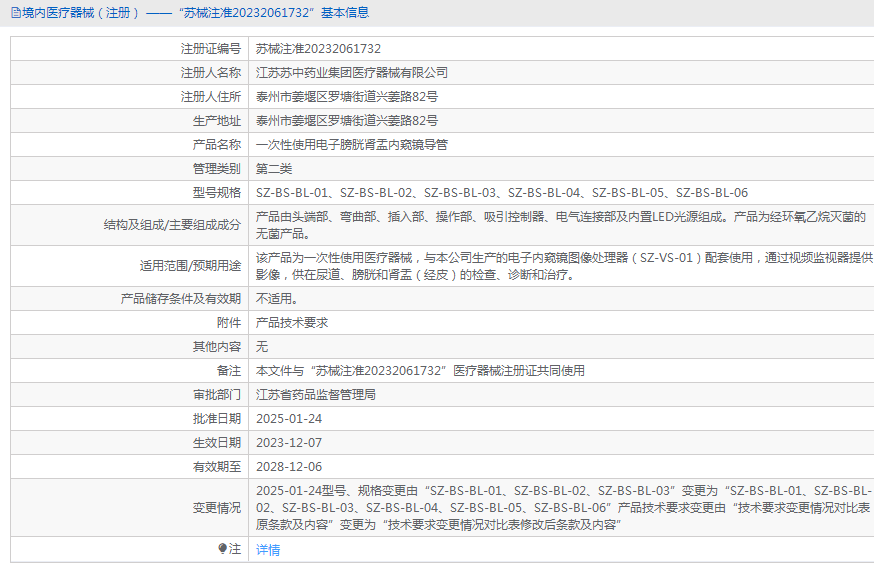This screenshot has width=874, height=563.
Task: Click the document icon before 境内医疗器械
Action: tap(16, 13)
